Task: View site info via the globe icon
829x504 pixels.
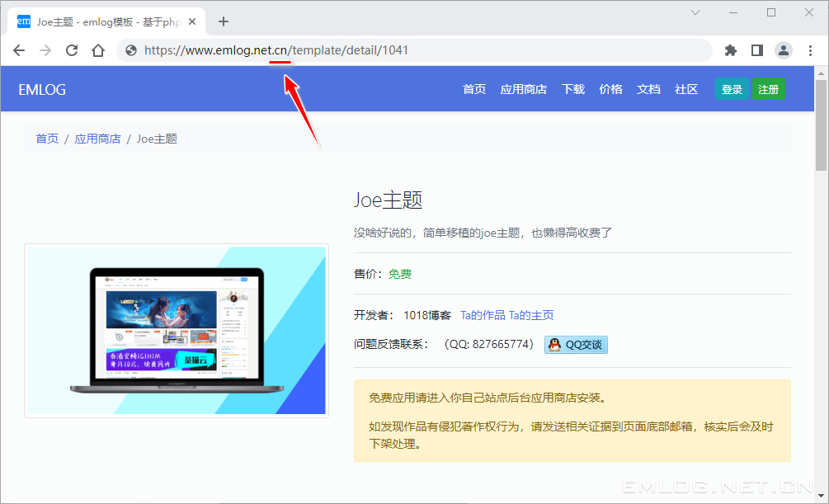Action: point(131,50)
